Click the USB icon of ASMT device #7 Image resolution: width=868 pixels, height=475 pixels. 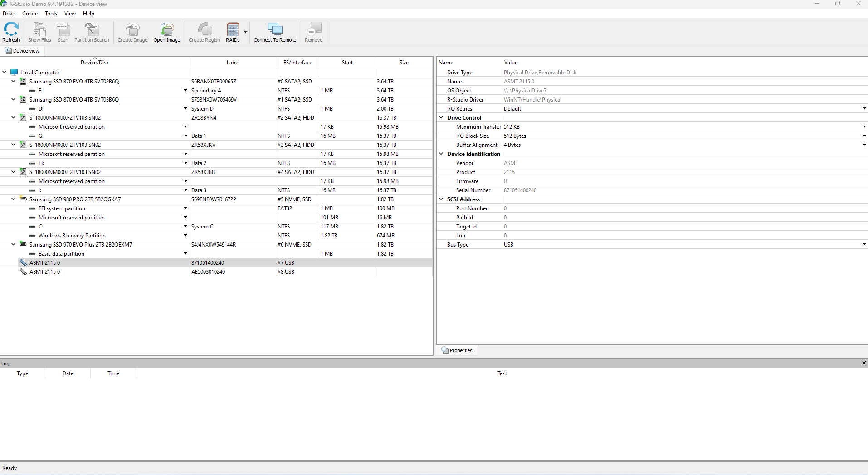pyautogui.click(x=23, y=262)
